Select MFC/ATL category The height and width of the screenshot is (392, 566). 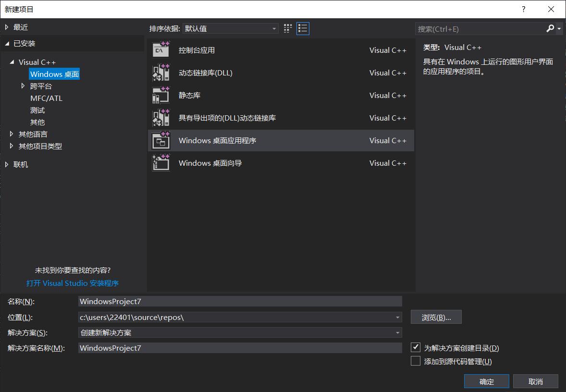[x=46, y=98]
